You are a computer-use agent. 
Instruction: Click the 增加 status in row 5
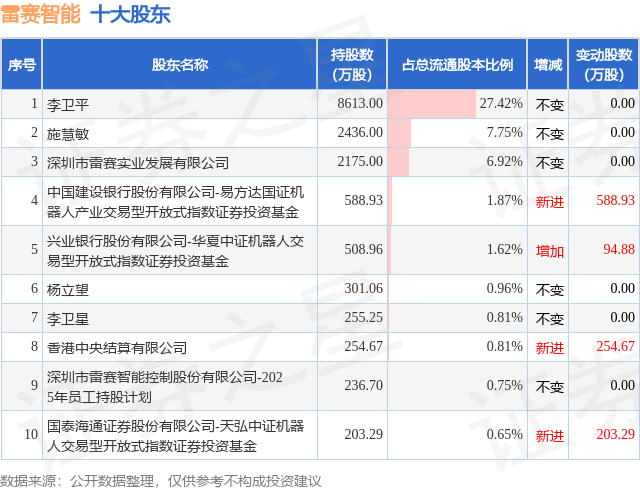pyautogui.click(x=549, y=251)
